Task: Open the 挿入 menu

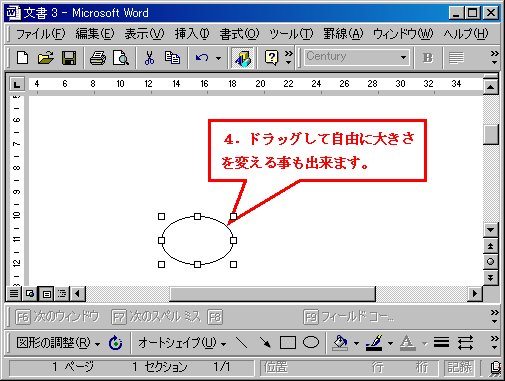Action: coord(192,34)
